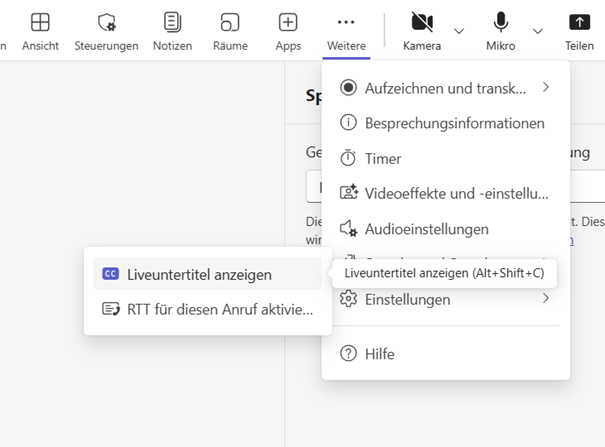Click the Einstellungen gear icon
This screenshot has width=605, height=447.
[x=348, y=299]
